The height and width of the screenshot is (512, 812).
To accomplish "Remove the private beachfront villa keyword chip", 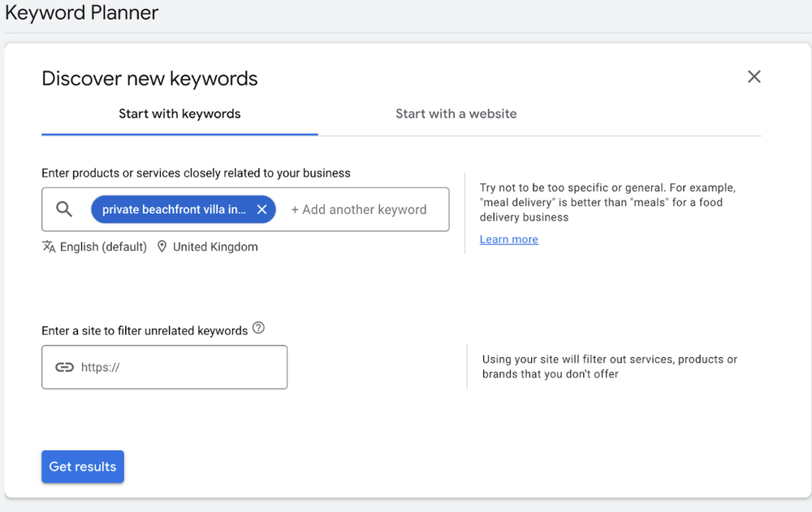I will (262, 209).
